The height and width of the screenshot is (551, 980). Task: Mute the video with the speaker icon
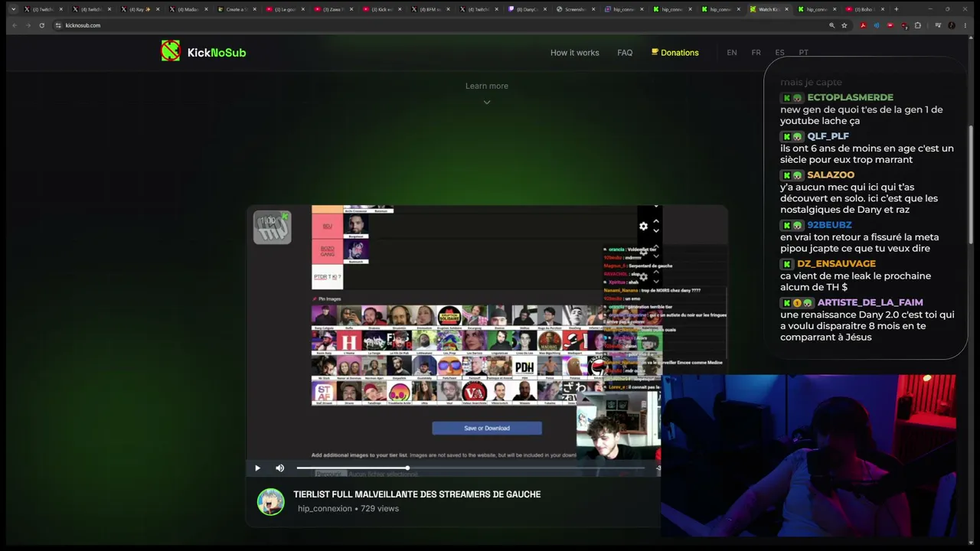(x=279, y=468)
